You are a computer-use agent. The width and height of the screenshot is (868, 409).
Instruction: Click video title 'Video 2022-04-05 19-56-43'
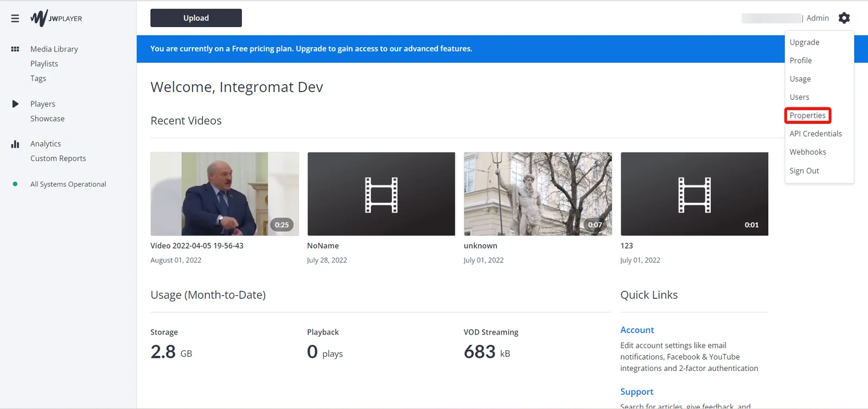click(x=197, y=246)
